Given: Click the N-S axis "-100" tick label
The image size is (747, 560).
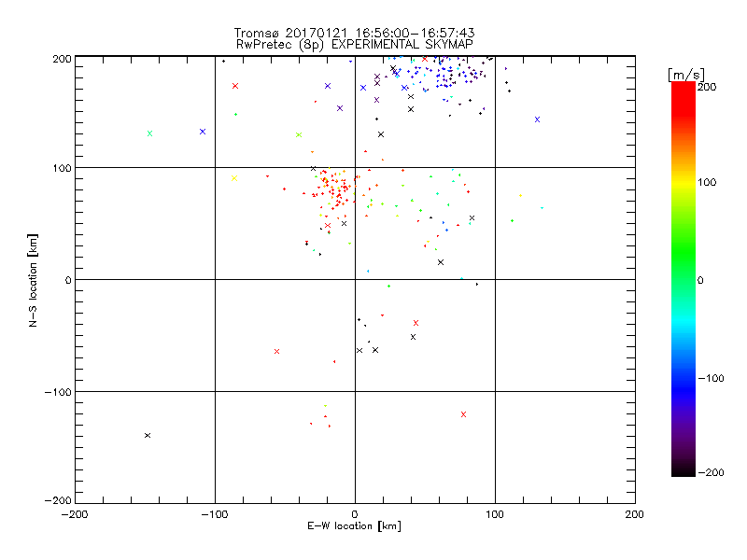Looking at the screenshot, I should coord(58,392).
